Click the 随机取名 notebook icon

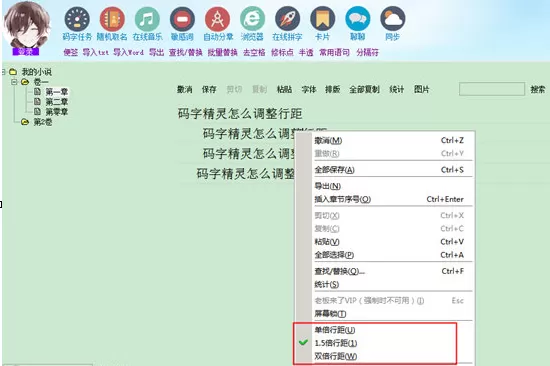pos(112,19)
